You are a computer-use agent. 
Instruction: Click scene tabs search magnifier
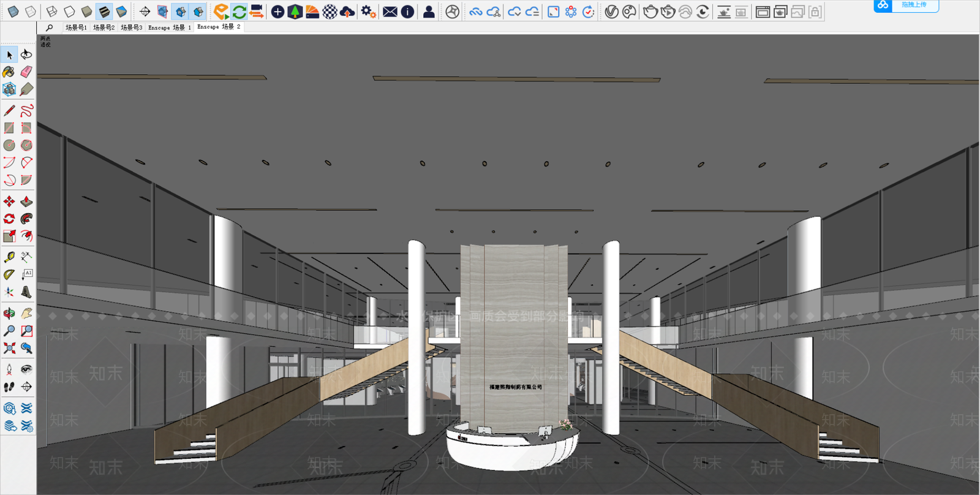[50, 28]
